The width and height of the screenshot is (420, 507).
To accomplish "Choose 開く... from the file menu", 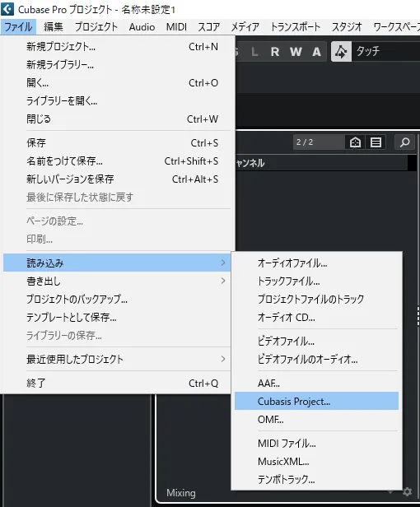I will 117,83.
